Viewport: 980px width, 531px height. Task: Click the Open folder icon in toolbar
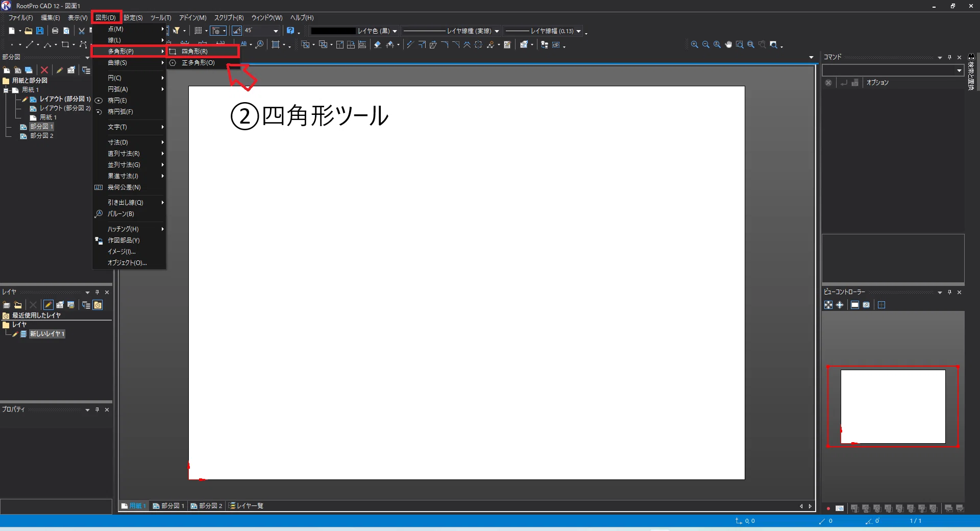click(29, 31)
